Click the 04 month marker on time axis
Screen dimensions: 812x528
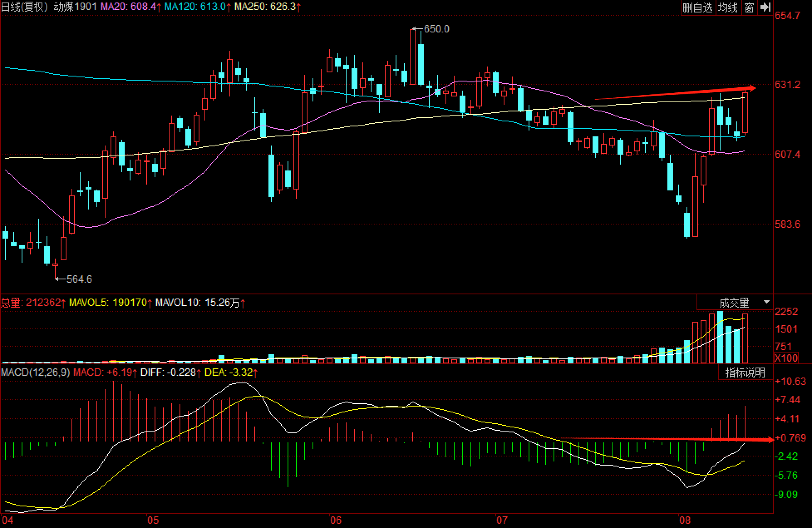point(7,521)
